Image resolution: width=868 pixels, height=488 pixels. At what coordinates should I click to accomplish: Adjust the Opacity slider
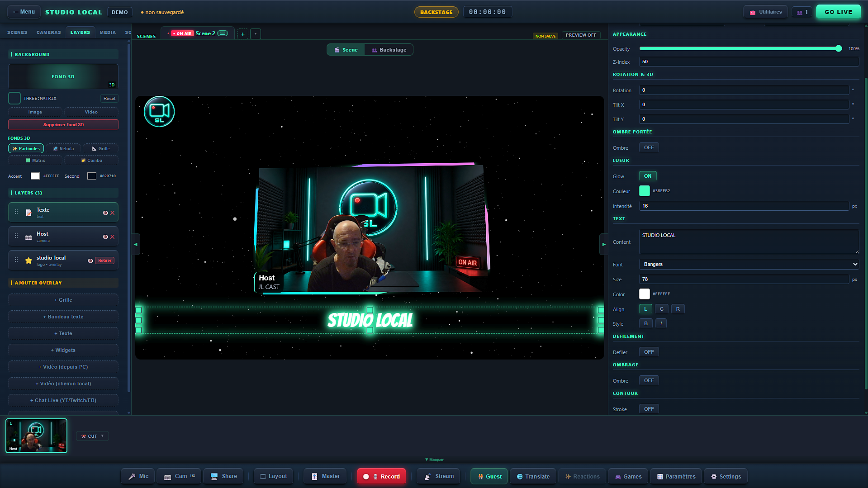(740, 48)
